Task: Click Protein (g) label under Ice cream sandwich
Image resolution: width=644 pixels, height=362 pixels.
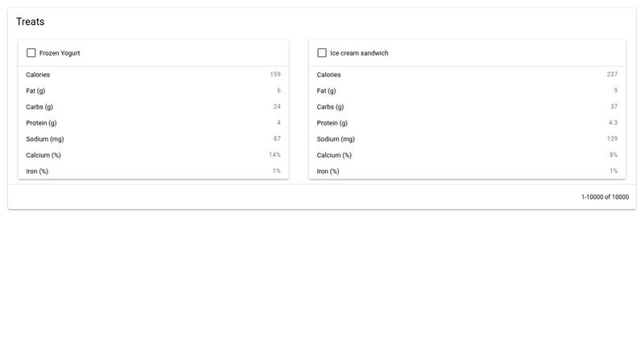Action: pos(332,123)
